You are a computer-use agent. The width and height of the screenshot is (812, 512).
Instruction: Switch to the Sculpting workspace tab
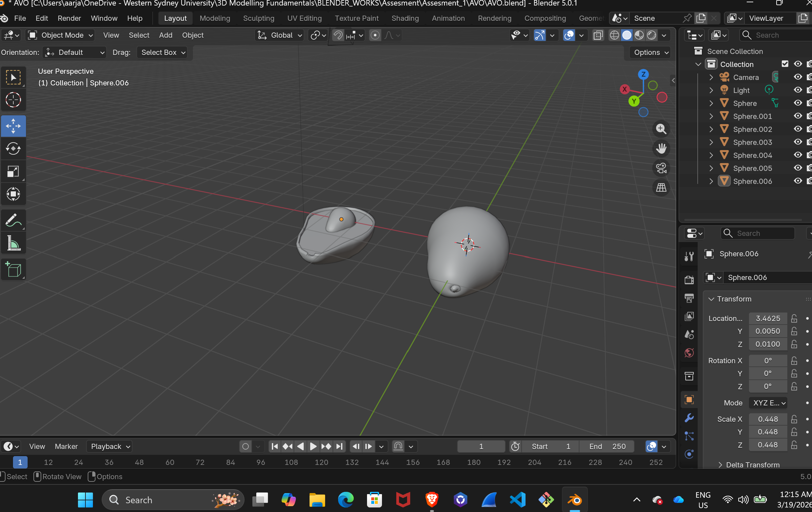point(258,18)
